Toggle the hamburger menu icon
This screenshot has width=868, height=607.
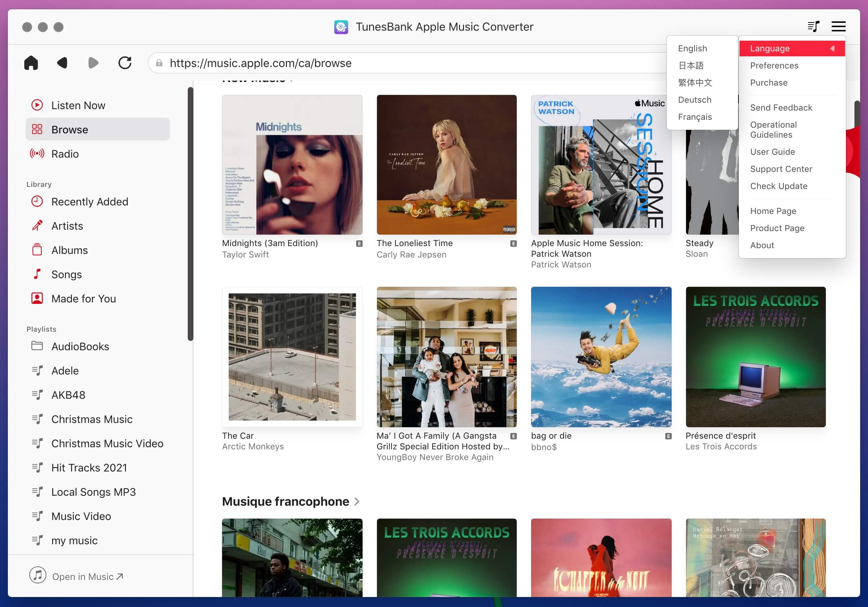tap(838, 26)
